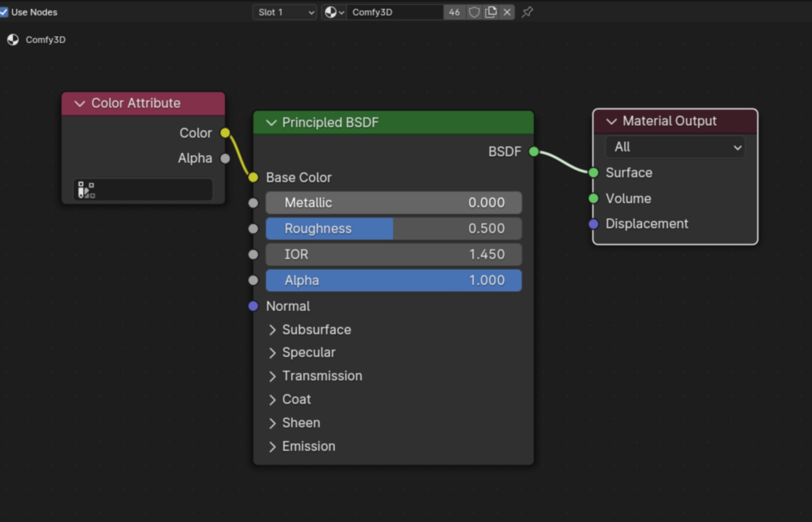Click the green BSDF output socket
The image size is (812, 522).
click(534, 152)
